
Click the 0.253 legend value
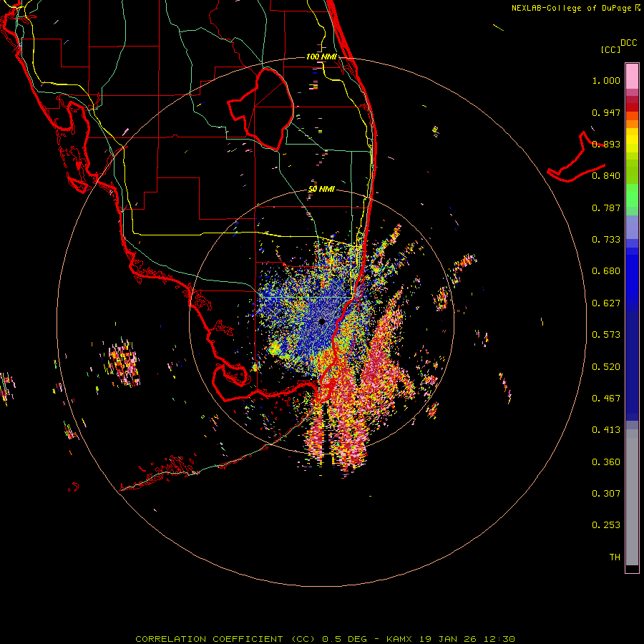(x=606, y=525)
